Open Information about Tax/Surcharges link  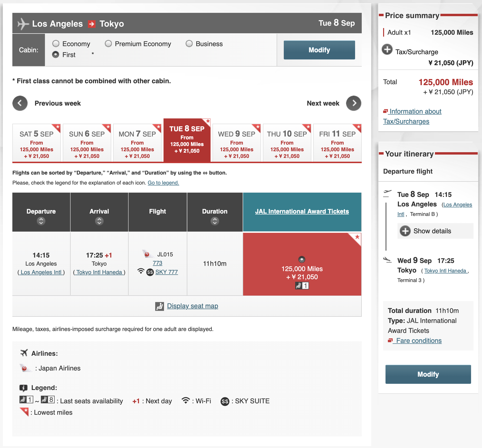(x=412, y=116)
